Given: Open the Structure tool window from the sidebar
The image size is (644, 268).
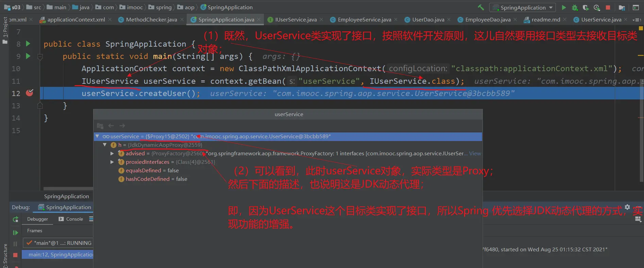Looking at the screenshot, I should click(x=5, y=255).
